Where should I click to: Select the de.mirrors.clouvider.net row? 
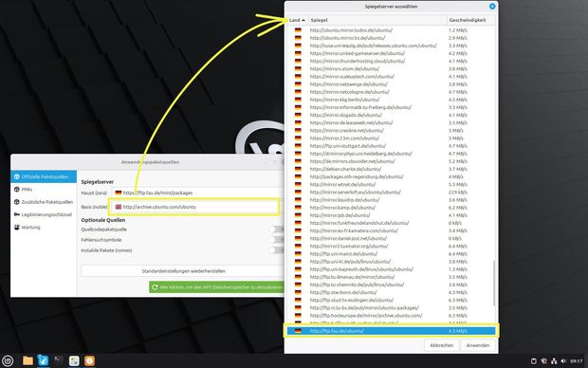391,161
